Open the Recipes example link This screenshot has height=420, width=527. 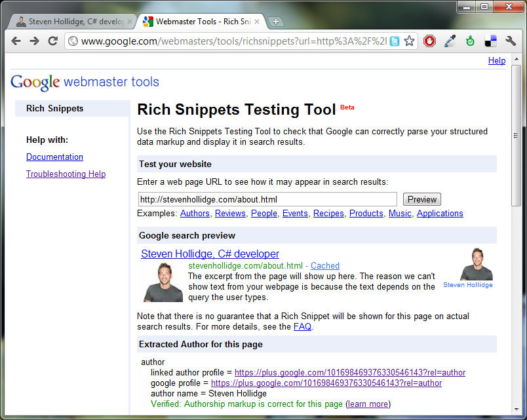pyautogui.click(x=328, y=214)
